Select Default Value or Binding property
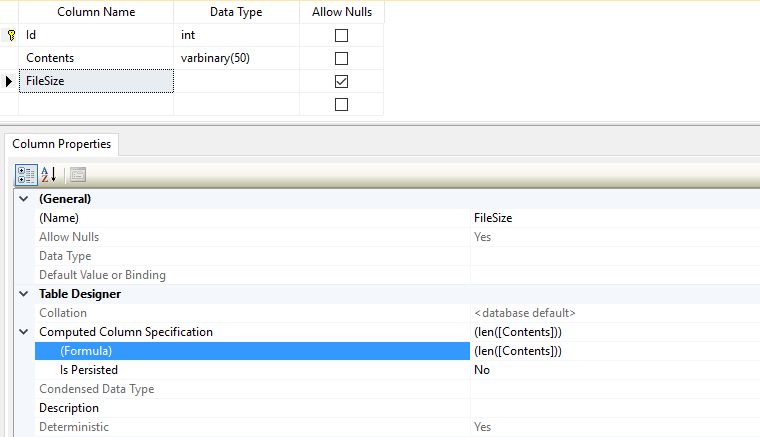The height and width of the screenshot is (437, 760). point(397,275)
